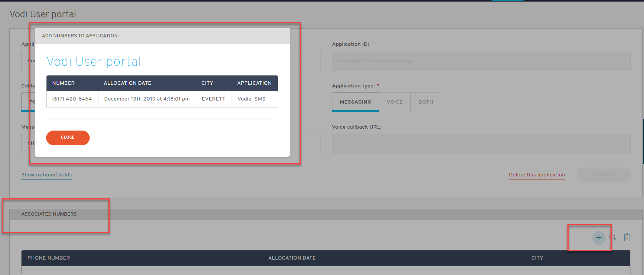Focus the Application ID field
Screen dimensions: 644x275
pos(481,61)
